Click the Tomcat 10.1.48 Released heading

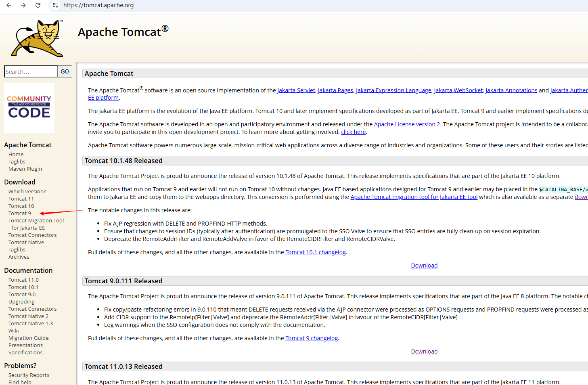[x=123, y=161]
